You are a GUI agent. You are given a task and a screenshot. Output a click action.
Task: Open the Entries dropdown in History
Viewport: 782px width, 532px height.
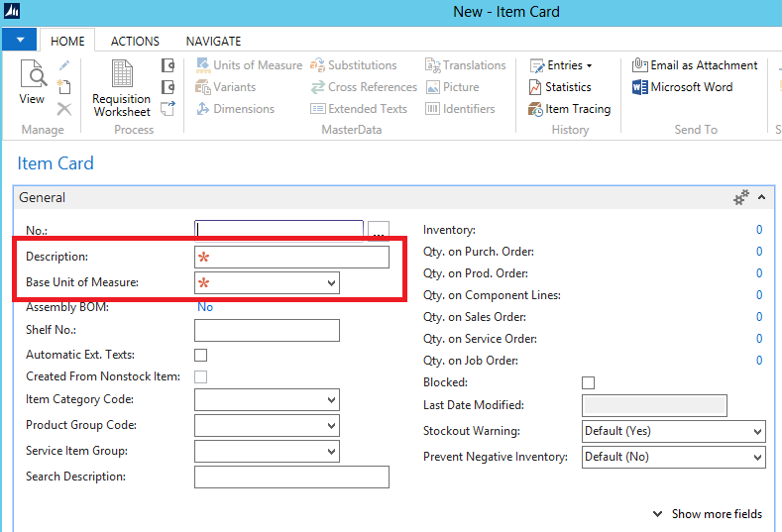coord(561,65)
